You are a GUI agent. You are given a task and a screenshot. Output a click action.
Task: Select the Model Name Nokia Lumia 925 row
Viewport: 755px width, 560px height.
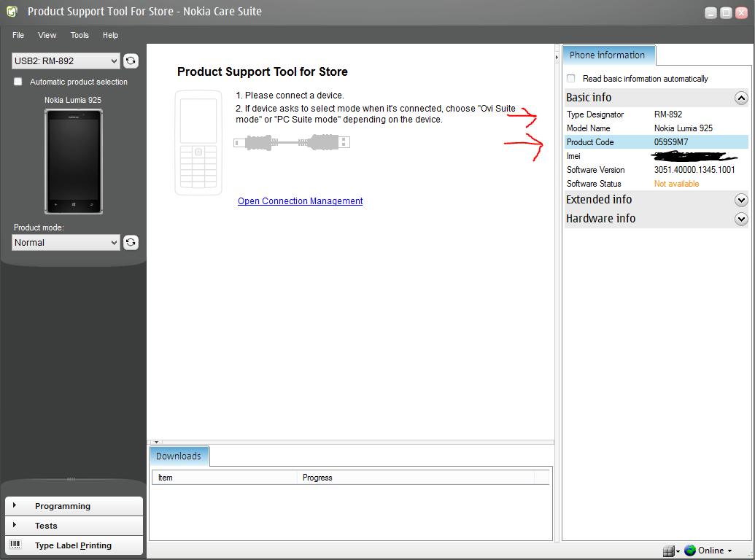tap(657, 128)
